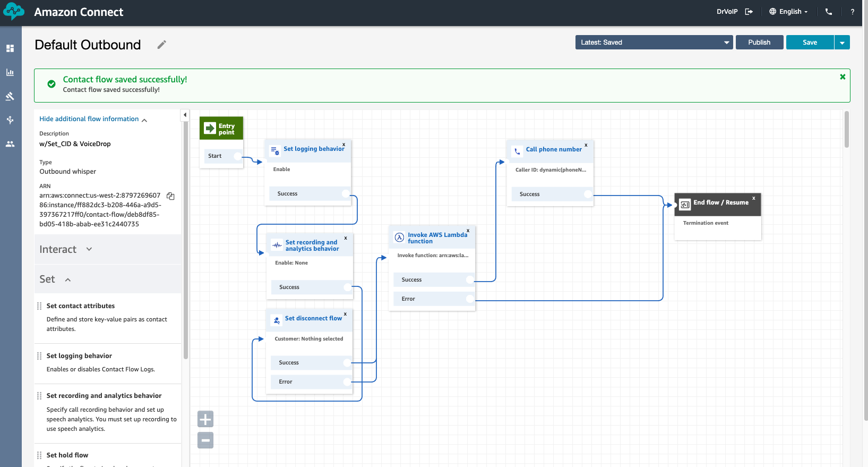Click the Publish button
Image resolution: width=868 pixels, height=467 pixels.
759,43
